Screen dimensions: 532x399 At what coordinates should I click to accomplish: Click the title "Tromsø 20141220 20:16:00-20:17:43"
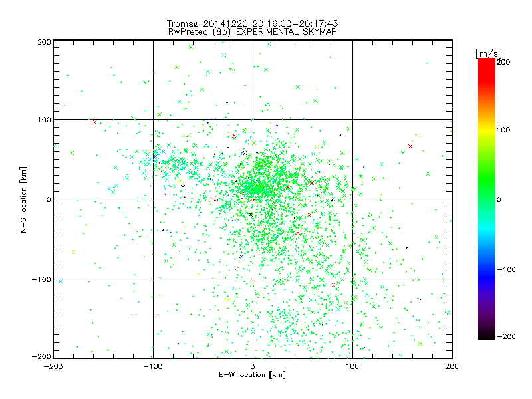[252, 23]
